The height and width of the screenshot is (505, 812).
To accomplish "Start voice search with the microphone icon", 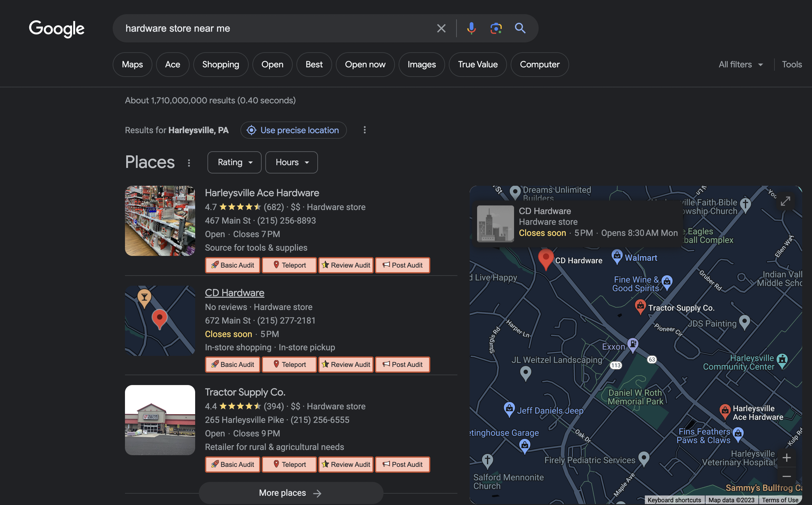I will point(471,28).
